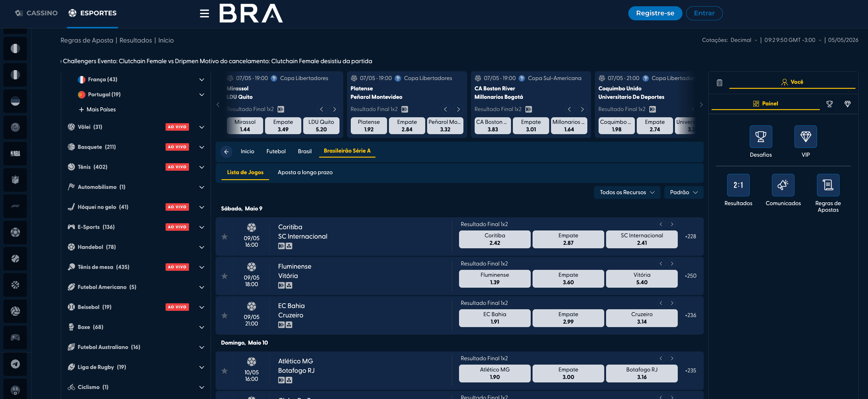
Task: Open the Regras de Aposta link
Action: click(87, 40)
